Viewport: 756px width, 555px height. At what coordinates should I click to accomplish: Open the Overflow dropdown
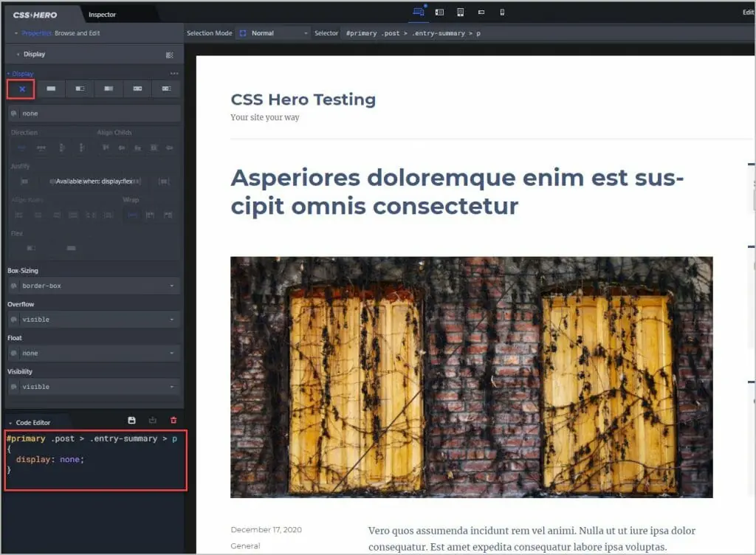click(x=93, y=320)
